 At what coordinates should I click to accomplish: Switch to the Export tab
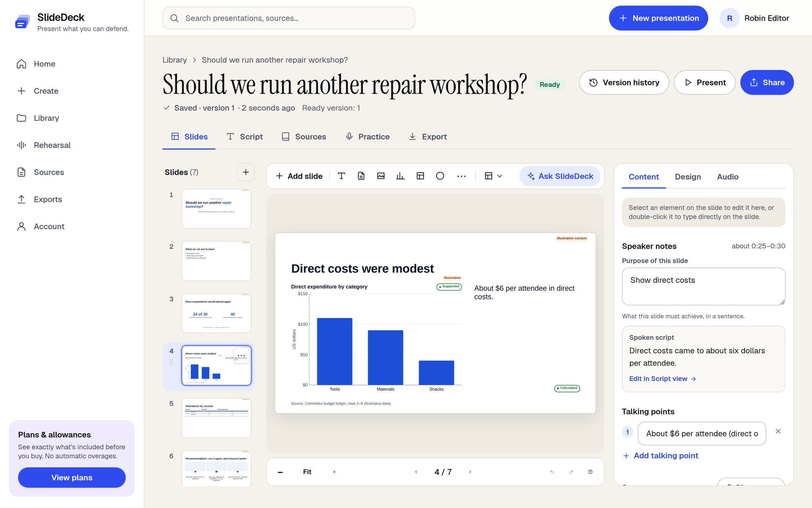pos(428,137)
